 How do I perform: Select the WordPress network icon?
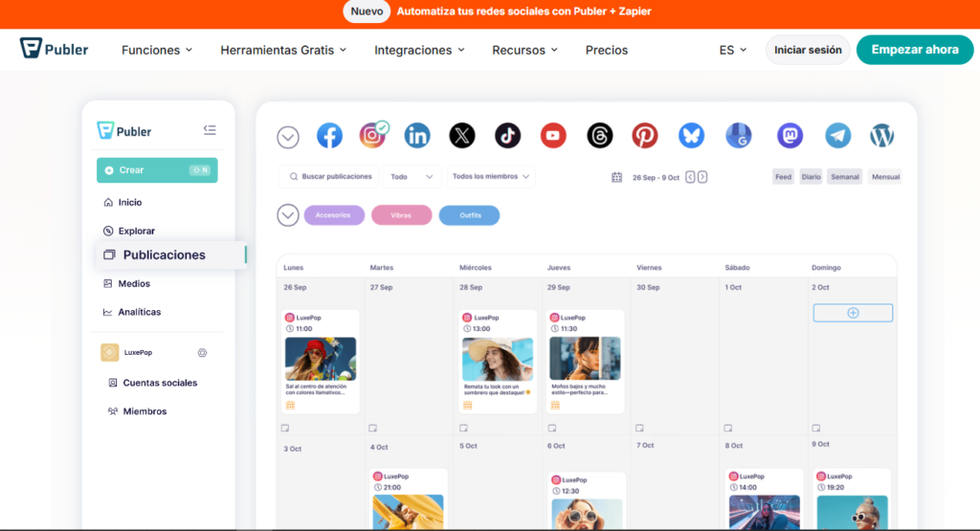point(881,136)
